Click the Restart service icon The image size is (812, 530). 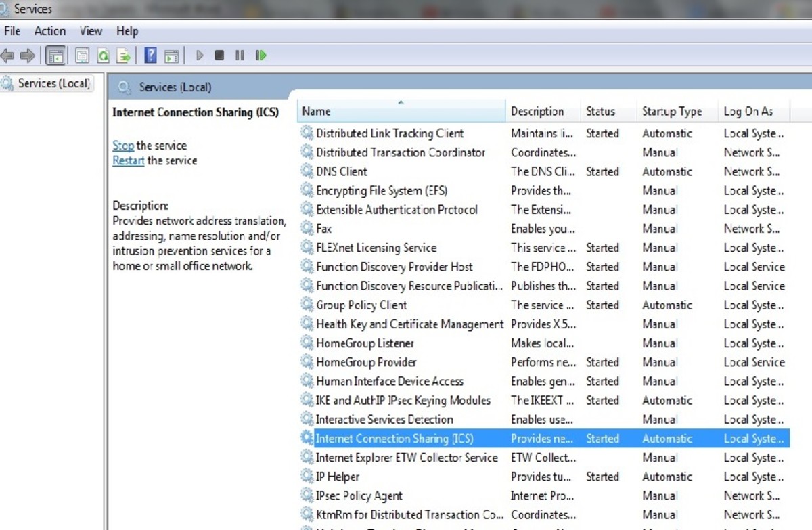click(x=261, y=55)
